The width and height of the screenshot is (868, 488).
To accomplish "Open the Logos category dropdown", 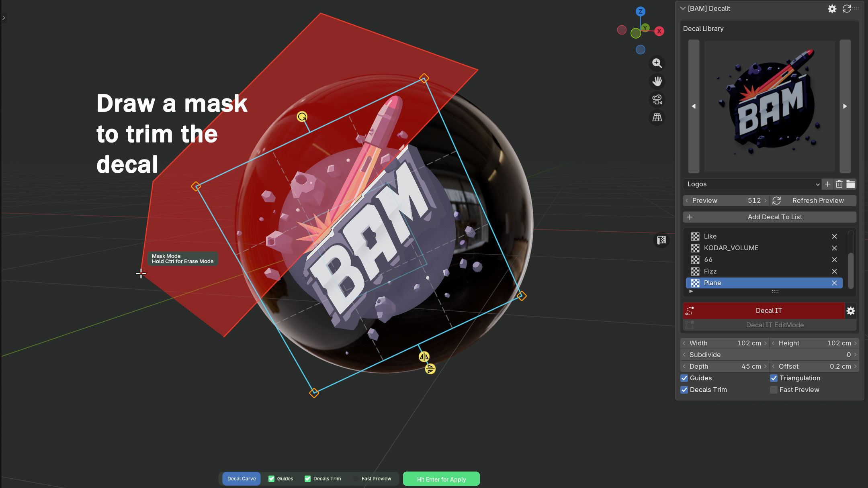I will (752, 184).
